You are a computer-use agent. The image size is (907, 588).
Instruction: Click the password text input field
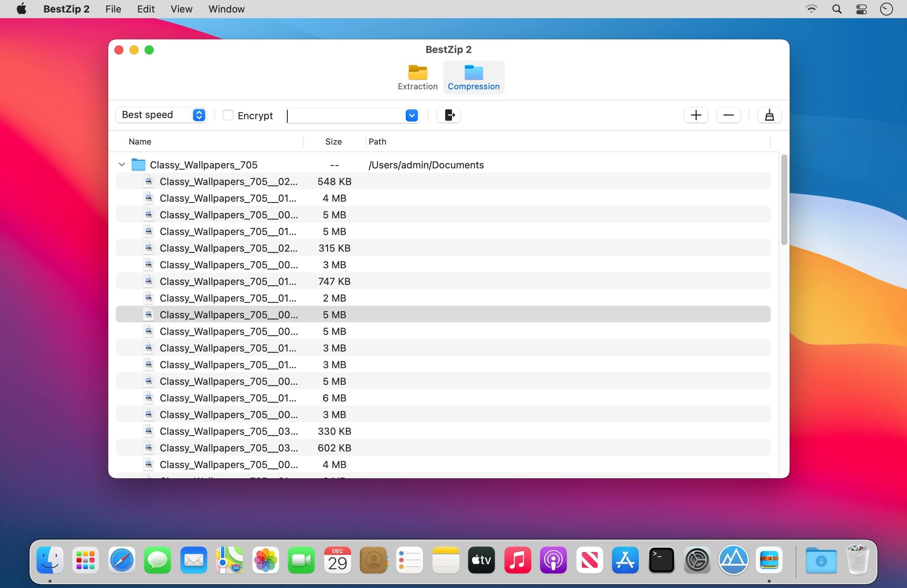click(x=345, y=115)
